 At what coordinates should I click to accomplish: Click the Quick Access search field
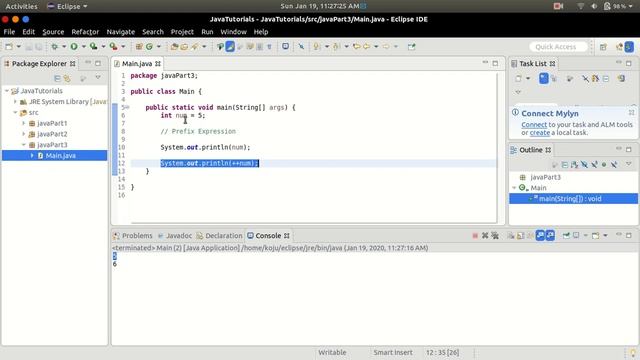pyautogui.click(x=558, y=47)
